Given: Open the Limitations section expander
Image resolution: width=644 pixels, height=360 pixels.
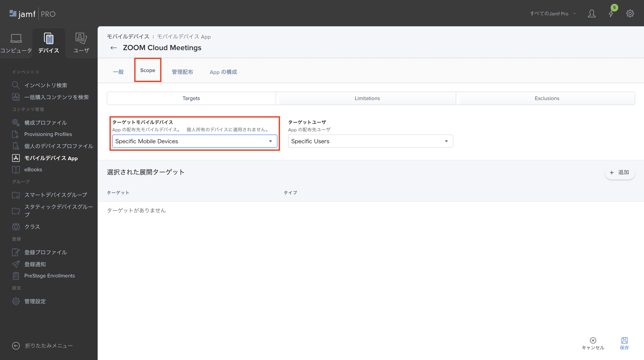Looking at the screenshot, I should (368, 98).
